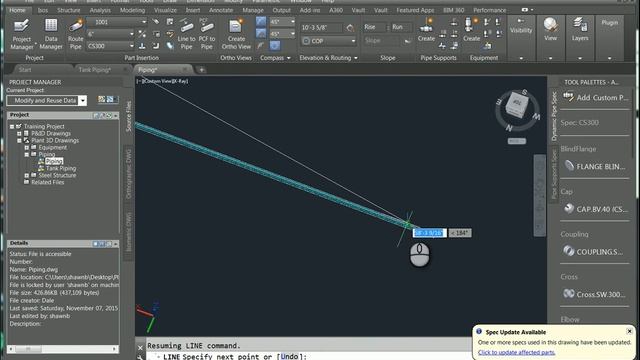The height and width of the screenshot is (360, 640).
Task: Select the Related Files tree item
Action: click(48, 182)
